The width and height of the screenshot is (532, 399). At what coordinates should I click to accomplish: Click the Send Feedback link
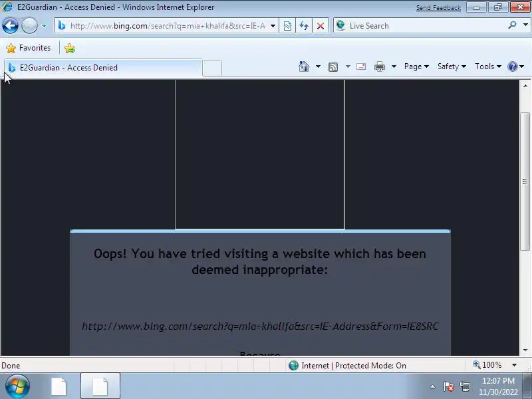438,8
